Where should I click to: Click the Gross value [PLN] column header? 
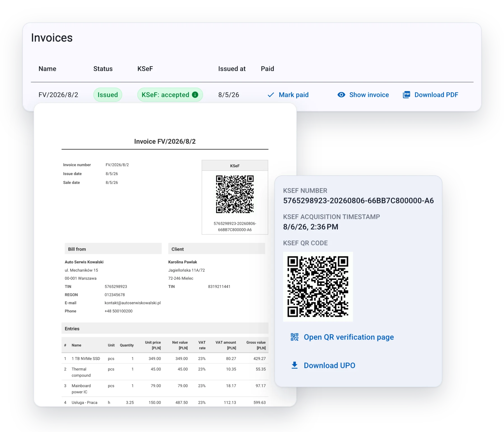pyautogui.click(x=256, y=345)
